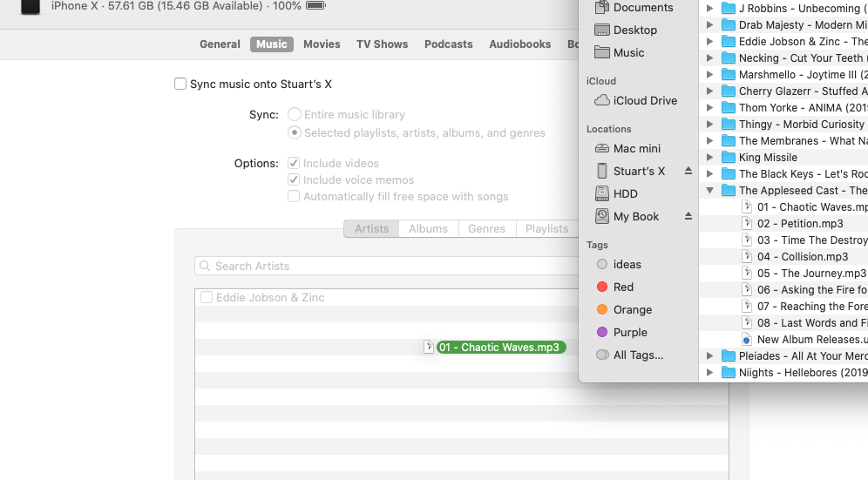This screenshot has width=868, height=480.
Task: Show the Artists segment
Action: 371,228
